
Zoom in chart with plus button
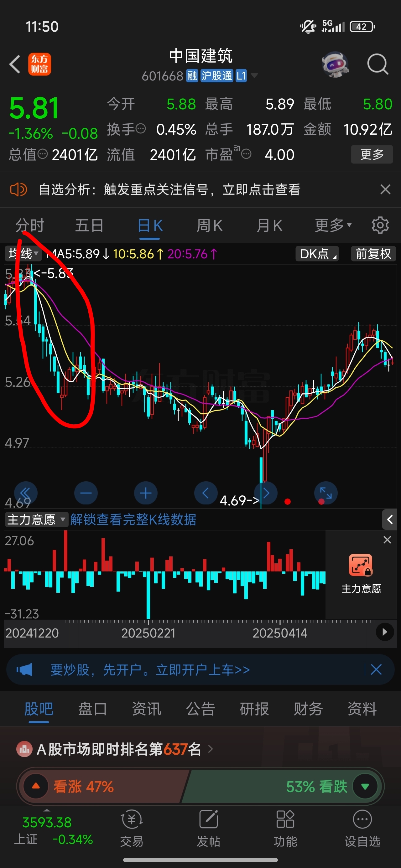pyautogui.click(x=146, y=493)
